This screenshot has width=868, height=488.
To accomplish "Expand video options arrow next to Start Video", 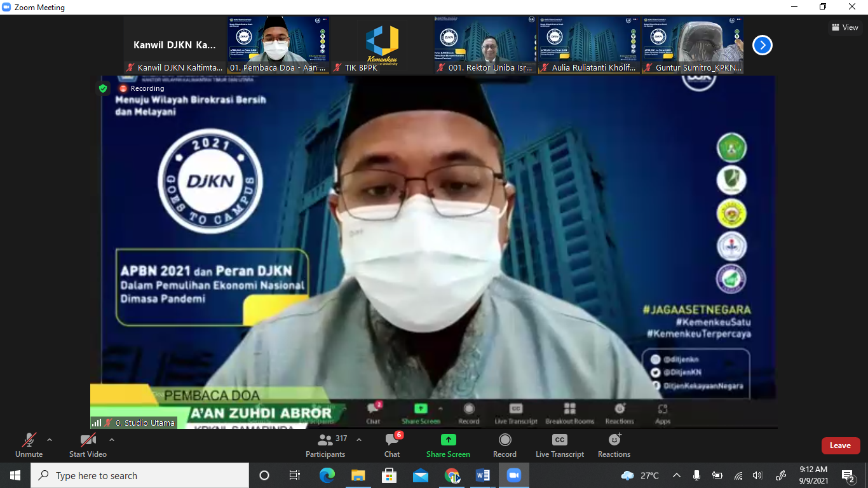I will tap(112, 440).
